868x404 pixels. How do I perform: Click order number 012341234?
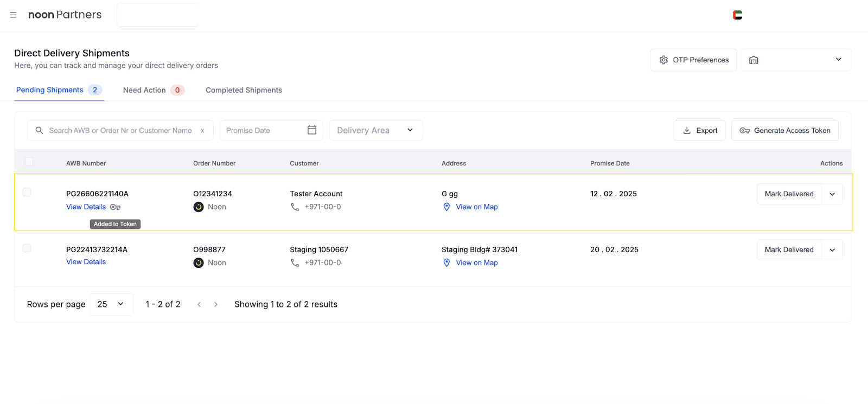213,194
